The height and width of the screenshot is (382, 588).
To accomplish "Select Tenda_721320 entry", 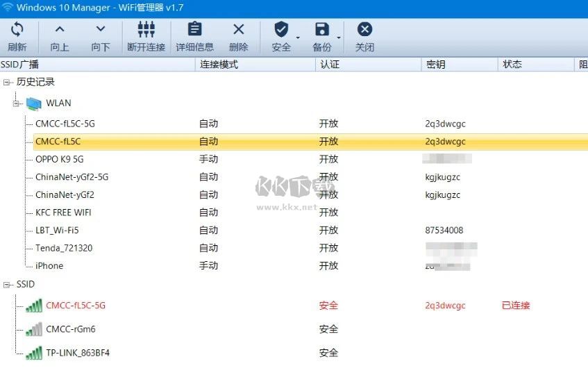I will [x=64, y=248].
